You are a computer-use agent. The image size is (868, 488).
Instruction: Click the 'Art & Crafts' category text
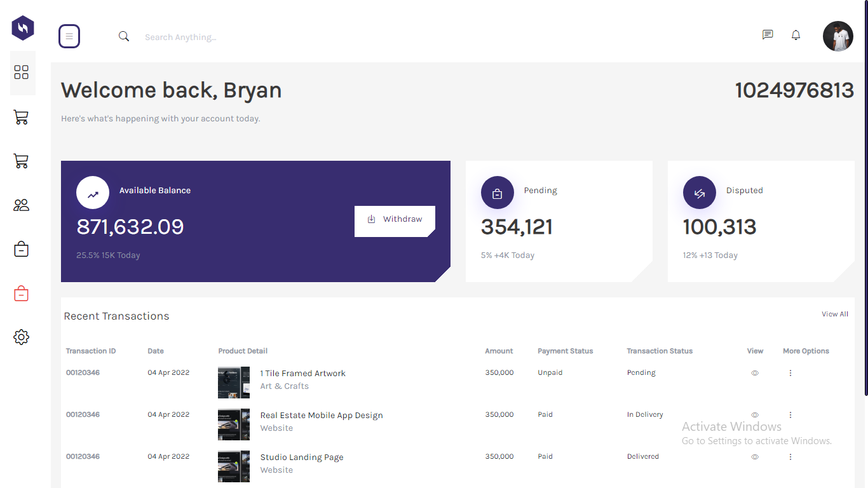(x=285, y=386)
